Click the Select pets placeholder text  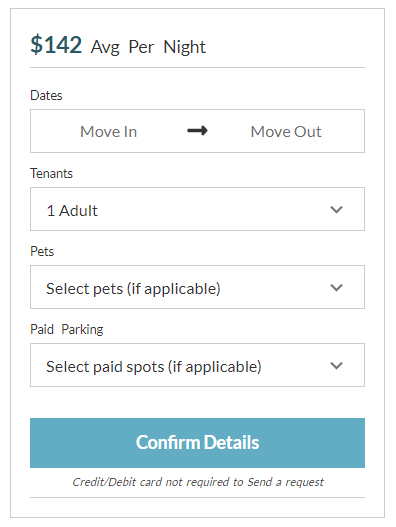click(x=133, y=289)
